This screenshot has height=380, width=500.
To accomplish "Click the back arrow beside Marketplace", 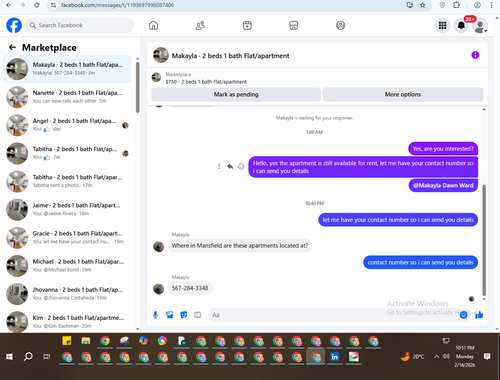I will click(12, 47).
